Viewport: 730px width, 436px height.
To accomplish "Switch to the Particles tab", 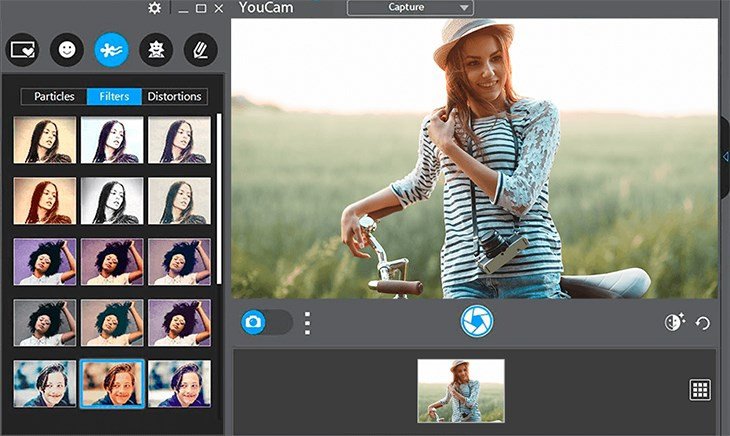I will pos(54,96).
